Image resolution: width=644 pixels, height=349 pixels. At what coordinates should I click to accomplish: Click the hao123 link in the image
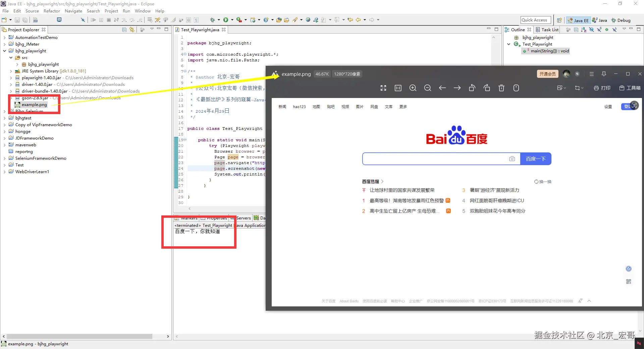tap(299, 107)
